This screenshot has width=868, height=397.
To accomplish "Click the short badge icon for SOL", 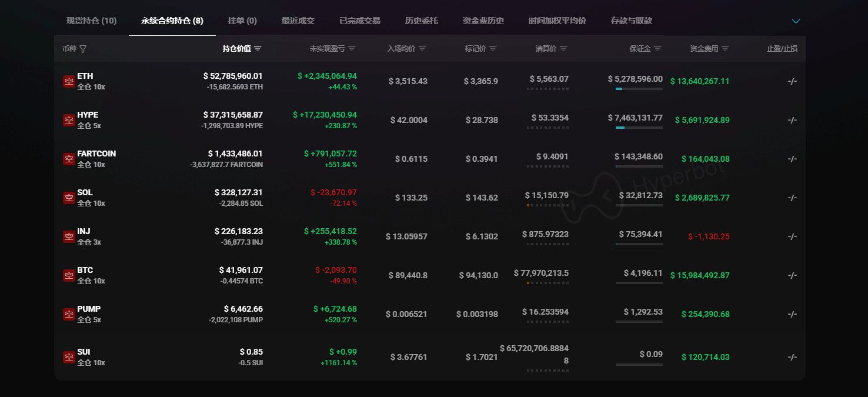I will (69, 198).
